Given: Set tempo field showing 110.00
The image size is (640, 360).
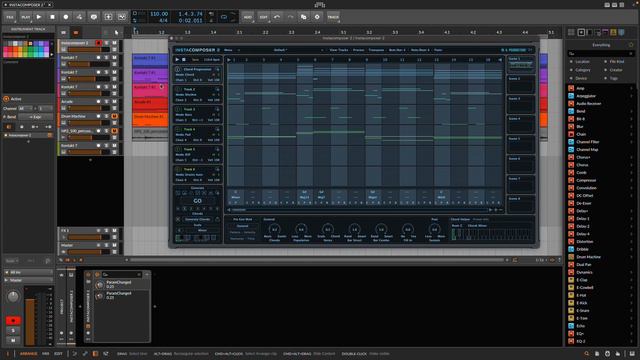Looking at the screenshot, I should tap(159, 14).
